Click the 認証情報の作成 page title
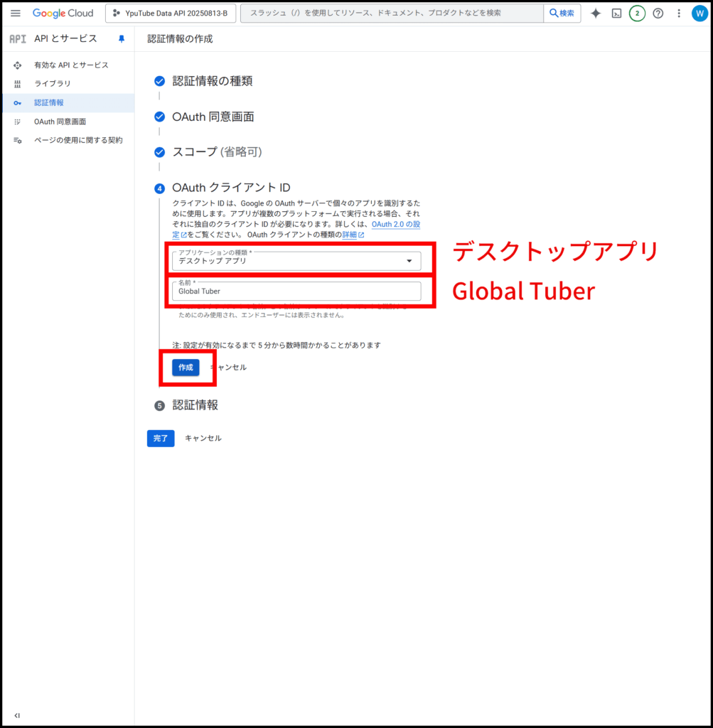 (x=180, y=39)
